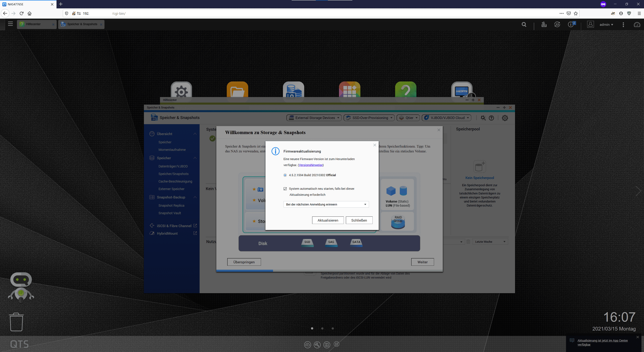Image resolution: width=644 pixels, height=352 pixels.
Task: Open Snapshot Replica in the sidebar
Action: (x=171, y=205)
